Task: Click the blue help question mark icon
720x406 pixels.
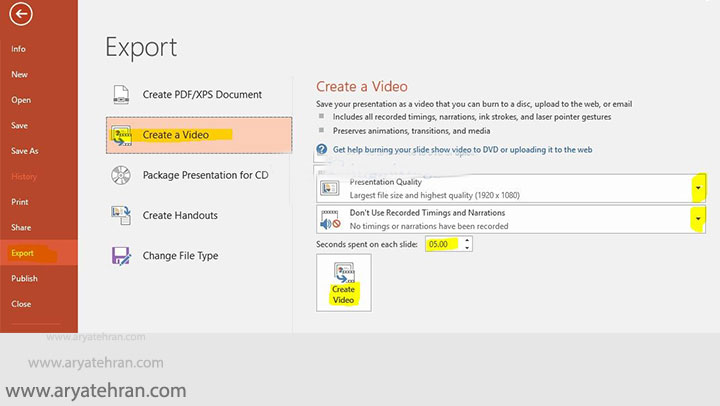Action: (x=322, y=150)
